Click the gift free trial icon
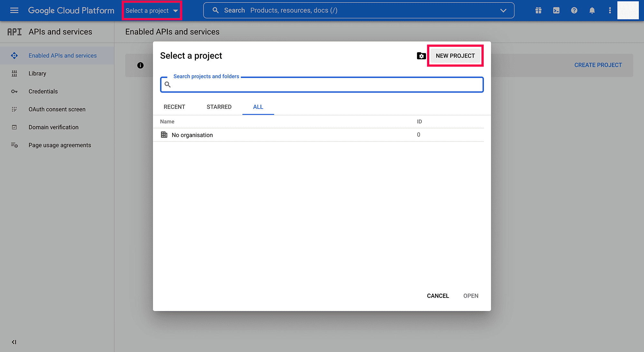The height and width of the screenshot is (352, 644). [538, 10]
